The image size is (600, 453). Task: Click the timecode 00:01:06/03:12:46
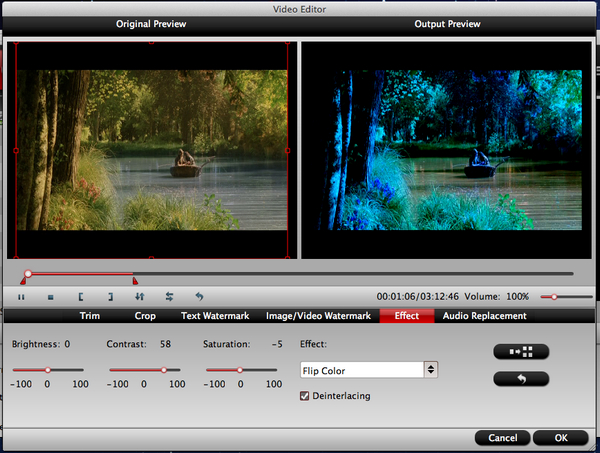[x=417, y=297]
